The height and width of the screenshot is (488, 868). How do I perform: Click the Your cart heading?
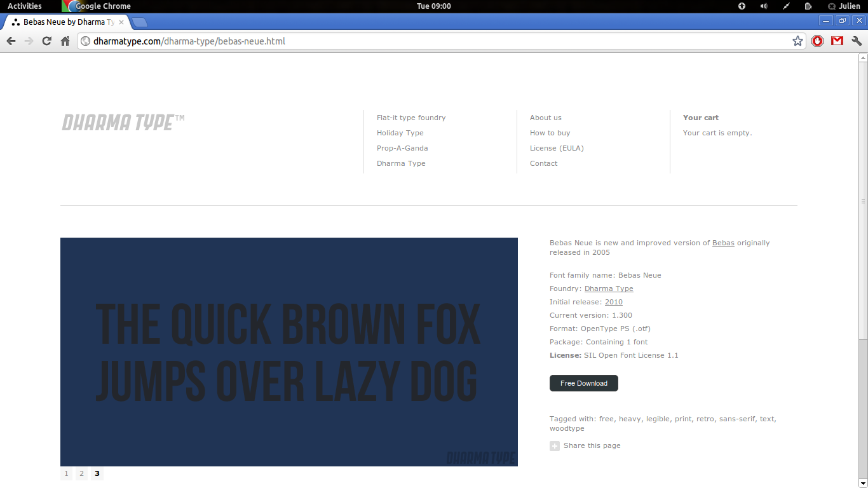point(701,118)
